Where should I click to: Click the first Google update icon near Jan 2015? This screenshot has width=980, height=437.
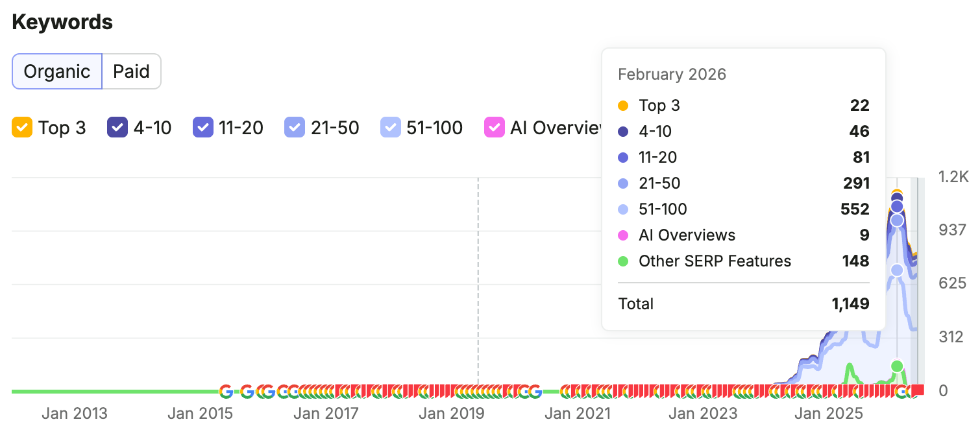pyautogui.click(x=226, y=391)
